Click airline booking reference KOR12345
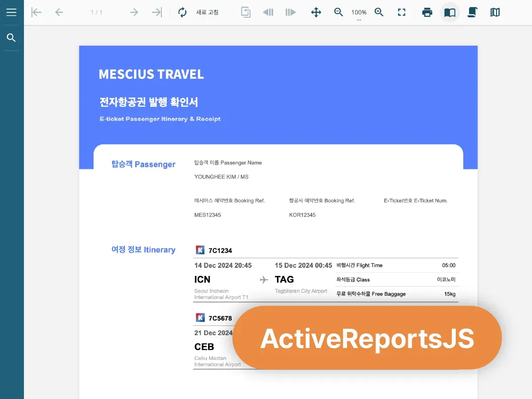The image size is (532, 399). point(302,215)
